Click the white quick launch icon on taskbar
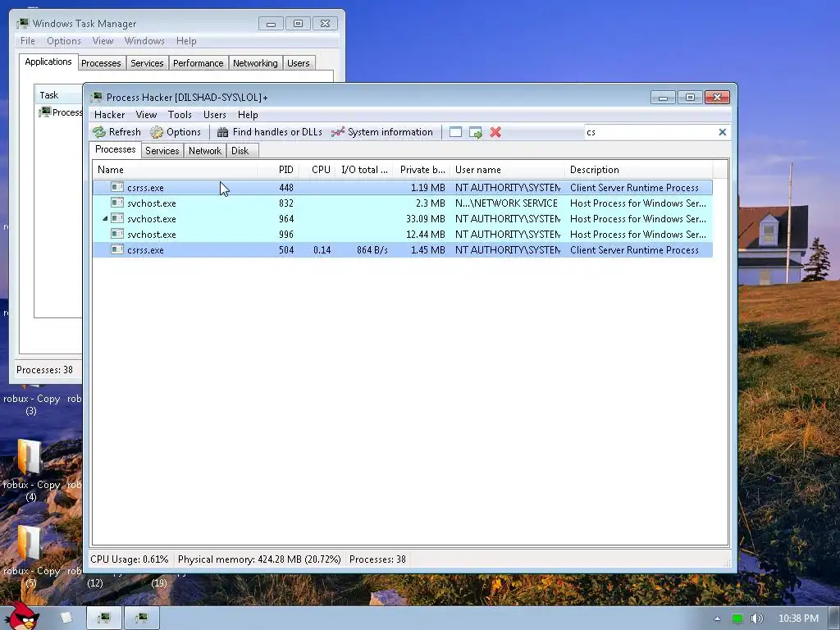 (x=66, y=617)
